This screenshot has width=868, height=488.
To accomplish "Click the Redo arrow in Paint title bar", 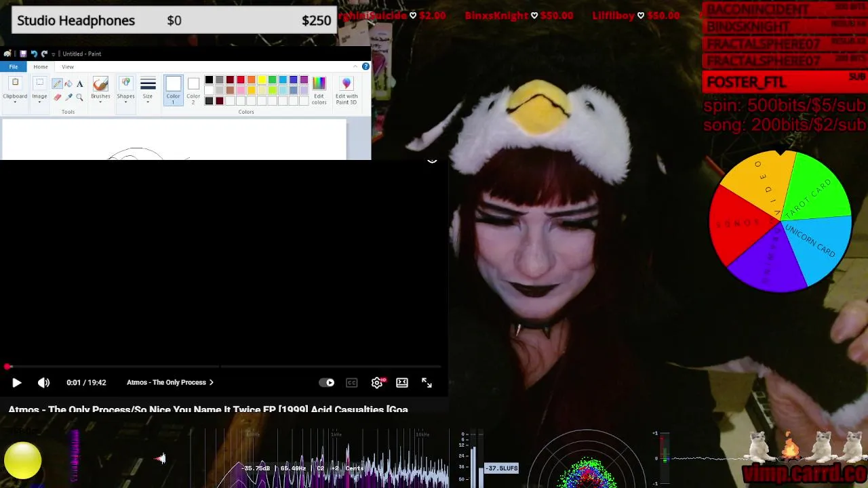I will pyautogui.click(x=44, y=54).
